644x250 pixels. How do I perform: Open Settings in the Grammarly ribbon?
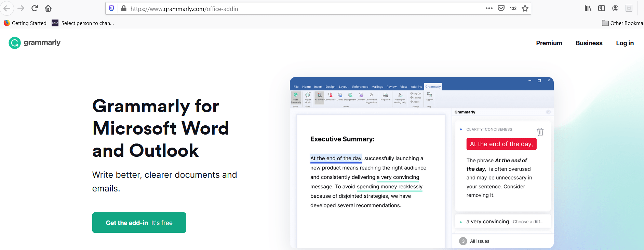point(416,98)
